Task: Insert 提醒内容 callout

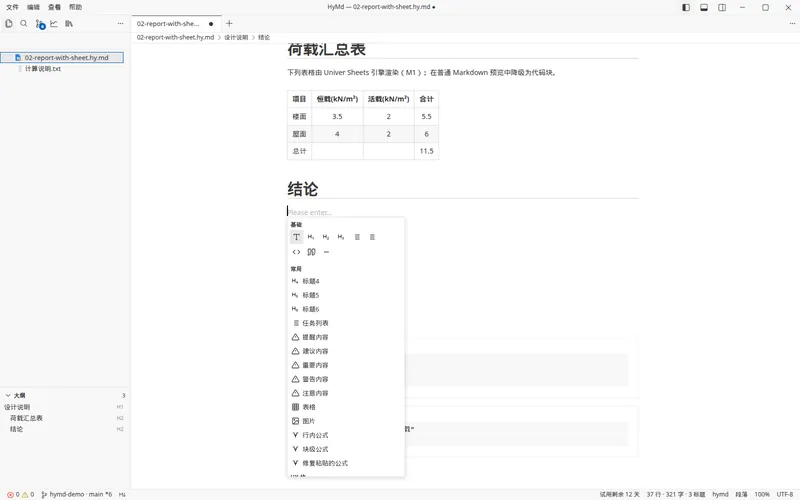Action: coord(346,337)
